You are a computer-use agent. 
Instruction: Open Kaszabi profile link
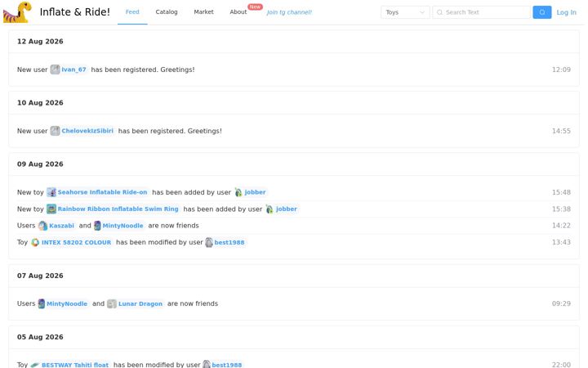61,226
